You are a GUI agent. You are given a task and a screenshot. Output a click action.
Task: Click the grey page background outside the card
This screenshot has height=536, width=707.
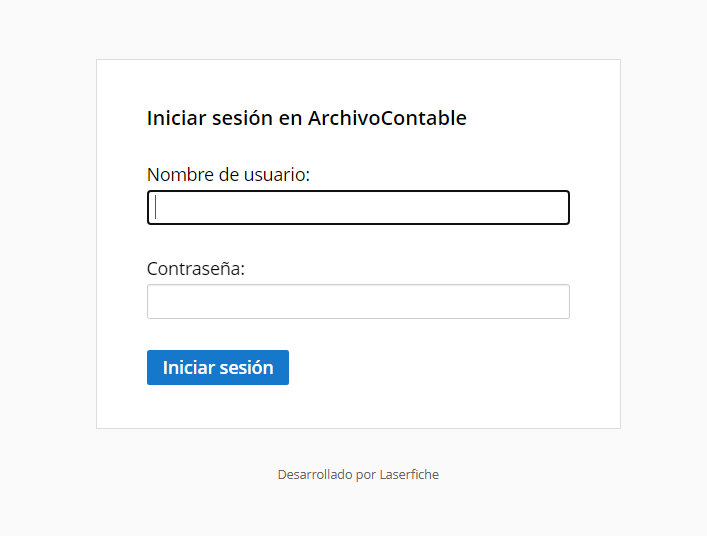click(47, 270)
